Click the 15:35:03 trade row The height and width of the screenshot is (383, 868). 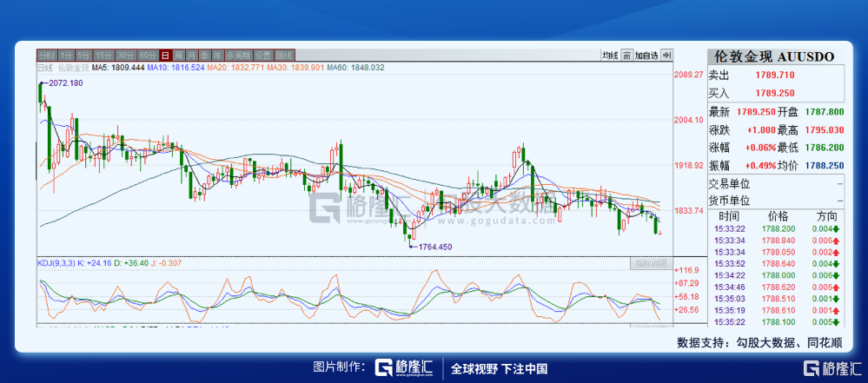coord(776,299)
